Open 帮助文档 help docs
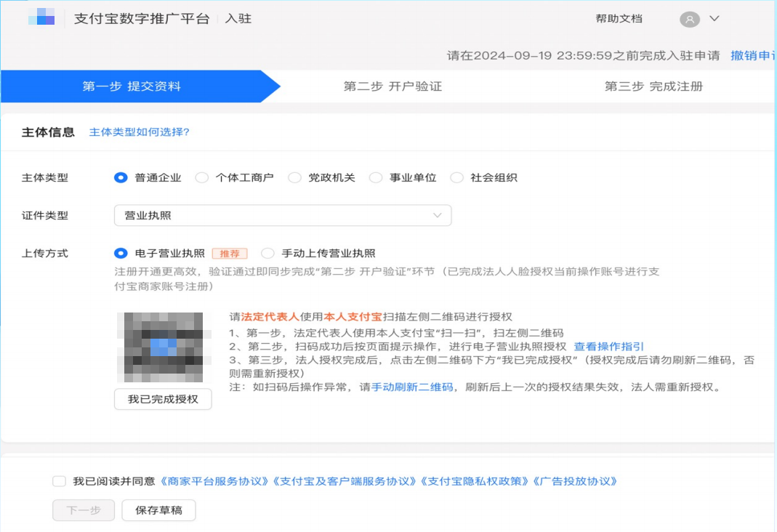The width and height of the screenshot is (777, 532). point(619,19)
